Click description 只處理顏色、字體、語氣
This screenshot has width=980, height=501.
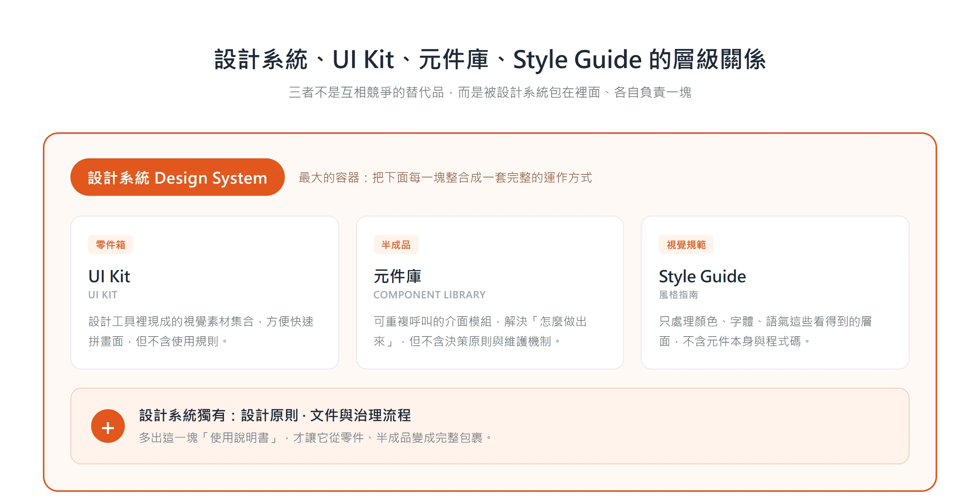766,331
